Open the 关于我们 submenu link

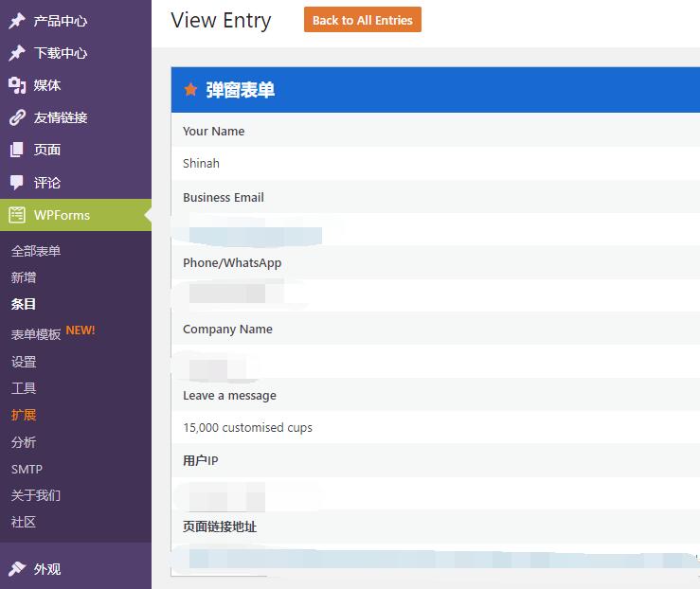36,495
